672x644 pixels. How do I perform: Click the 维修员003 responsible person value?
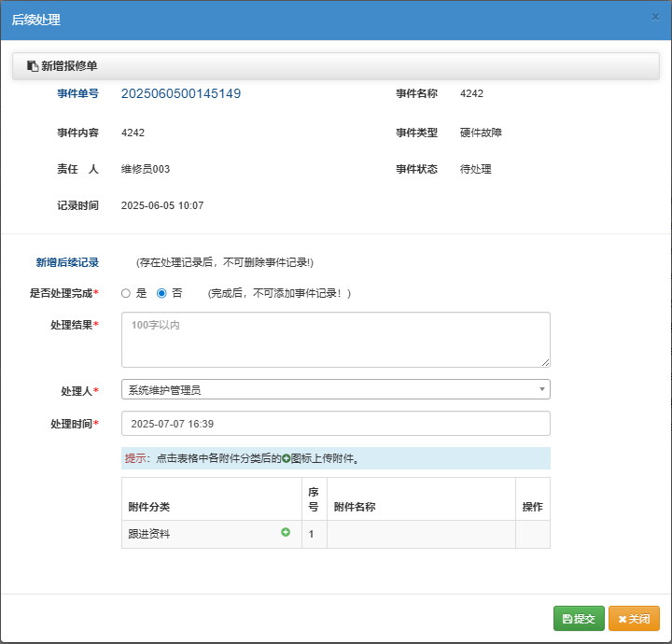click(146, 169)
